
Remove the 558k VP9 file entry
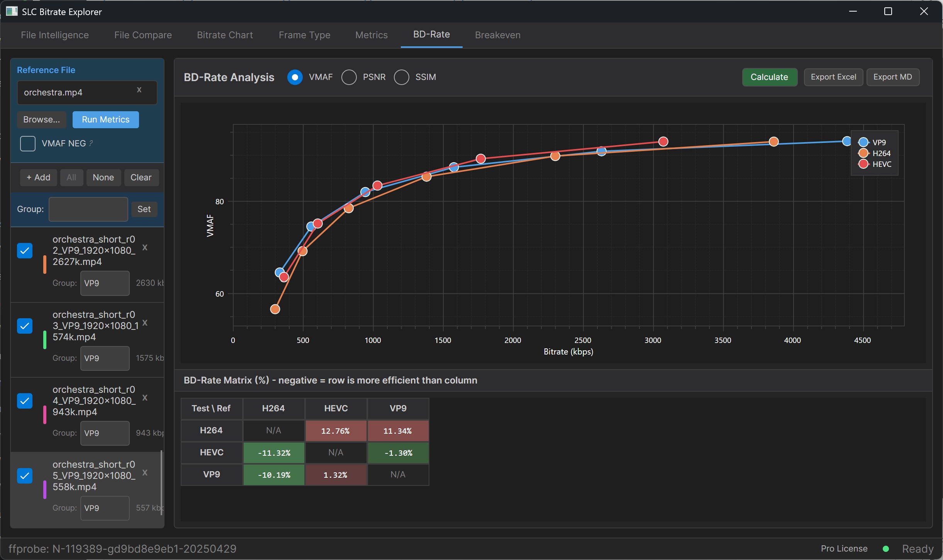145,472
